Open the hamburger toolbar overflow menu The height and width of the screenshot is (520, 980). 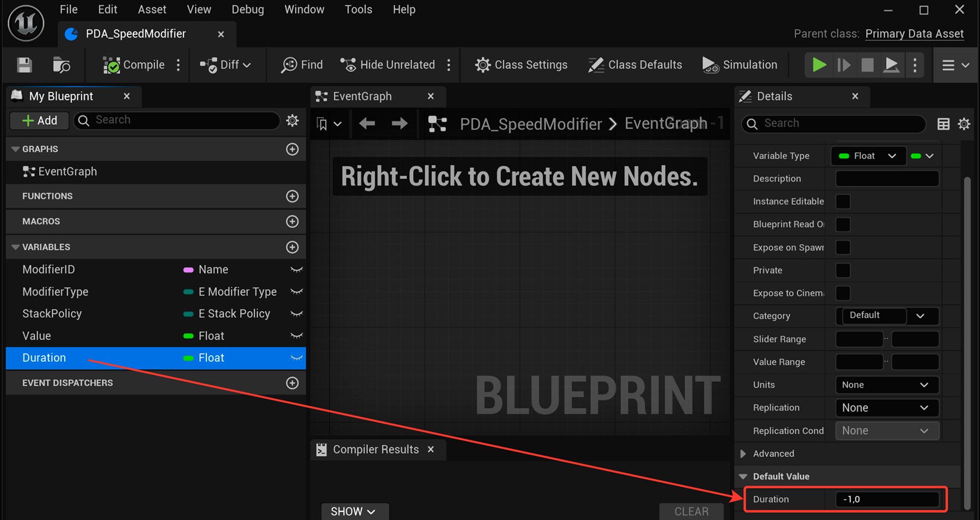(x=955, y=65)
